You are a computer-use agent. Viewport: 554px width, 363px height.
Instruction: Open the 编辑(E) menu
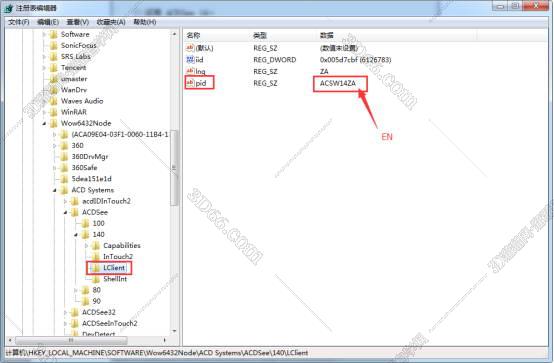48,22
